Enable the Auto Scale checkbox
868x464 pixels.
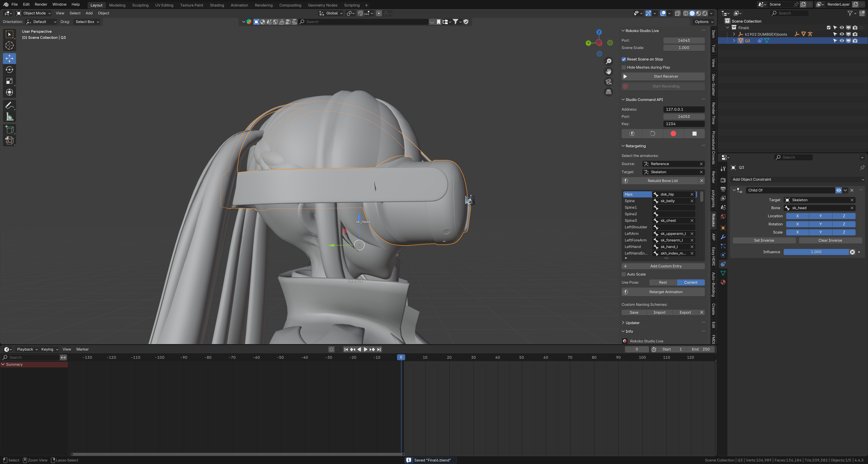(624, 274)
